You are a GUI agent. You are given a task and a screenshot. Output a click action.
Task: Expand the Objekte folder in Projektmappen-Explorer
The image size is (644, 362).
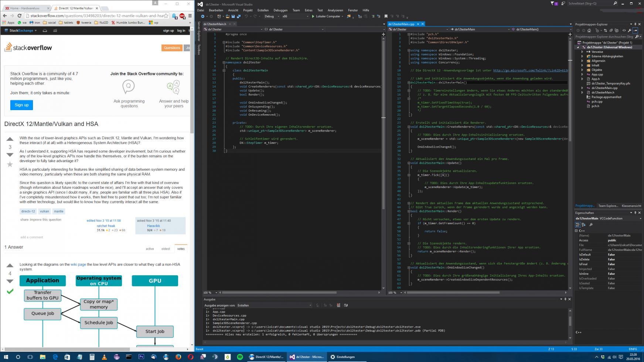[x=582, y=70]
